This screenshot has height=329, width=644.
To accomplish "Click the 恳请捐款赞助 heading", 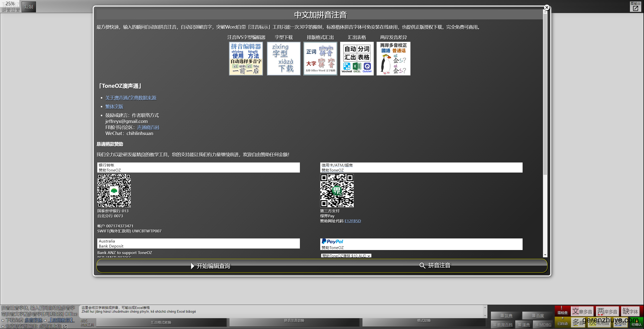I will [110, 144].
